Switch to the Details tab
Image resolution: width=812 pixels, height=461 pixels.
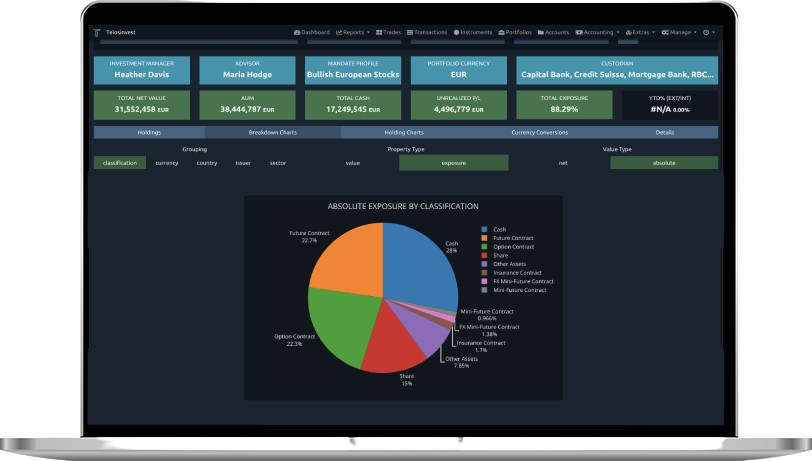tap(665, 133)
